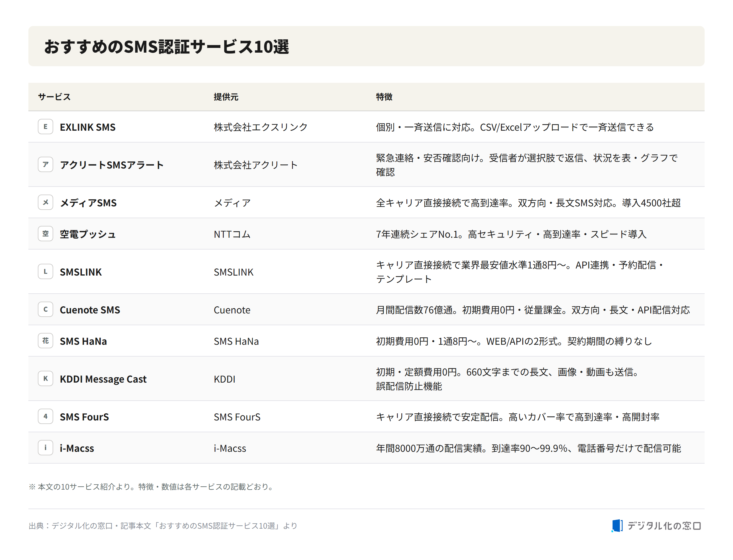Screen dimensions: 733x560
Task: Click the 空 icon beside 空電プッシュ
Action: pyautogui.click(x=45, y=234)
